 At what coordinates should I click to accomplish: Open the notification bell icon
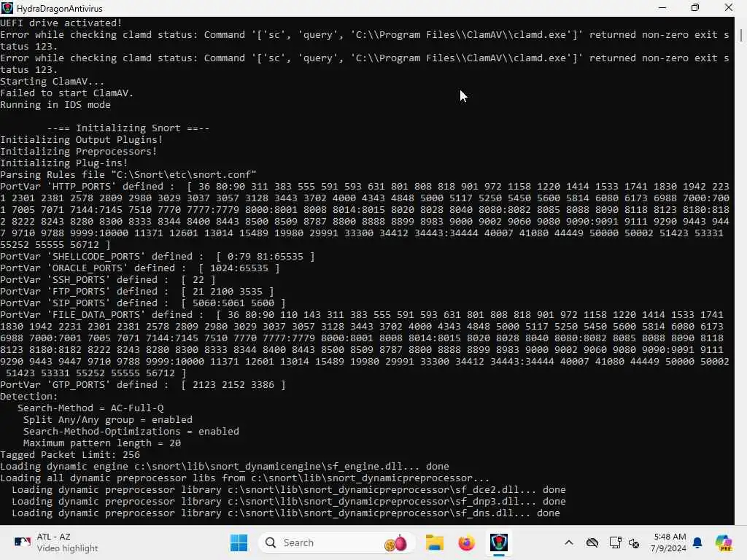pos(697,542)
